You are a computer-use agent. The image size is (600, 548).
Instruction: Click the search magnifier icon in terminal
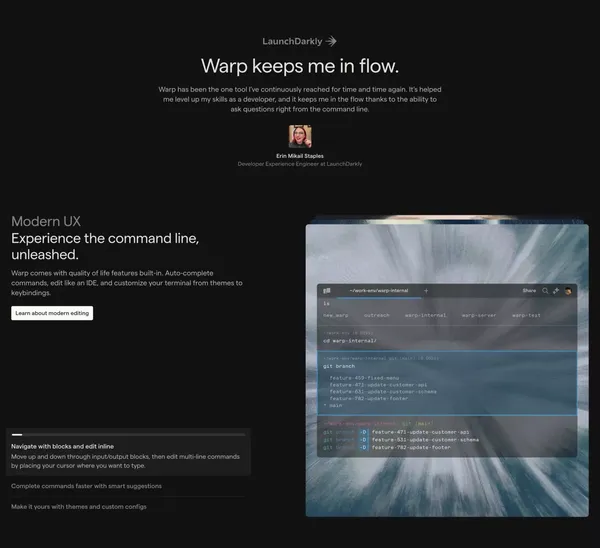pyautogui.click(x=545, y=291)
